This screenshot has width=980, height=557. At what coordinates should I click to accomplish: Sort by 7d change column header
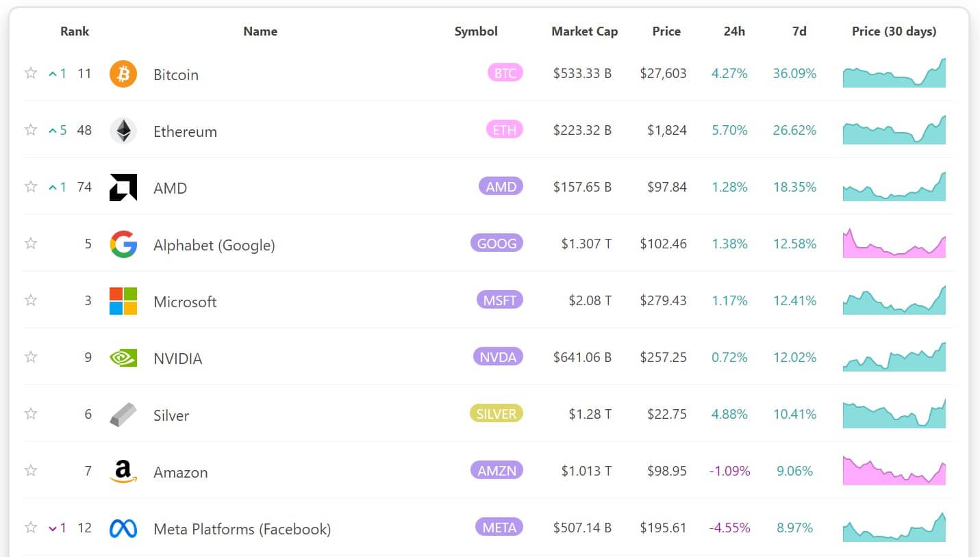point(799,31)
